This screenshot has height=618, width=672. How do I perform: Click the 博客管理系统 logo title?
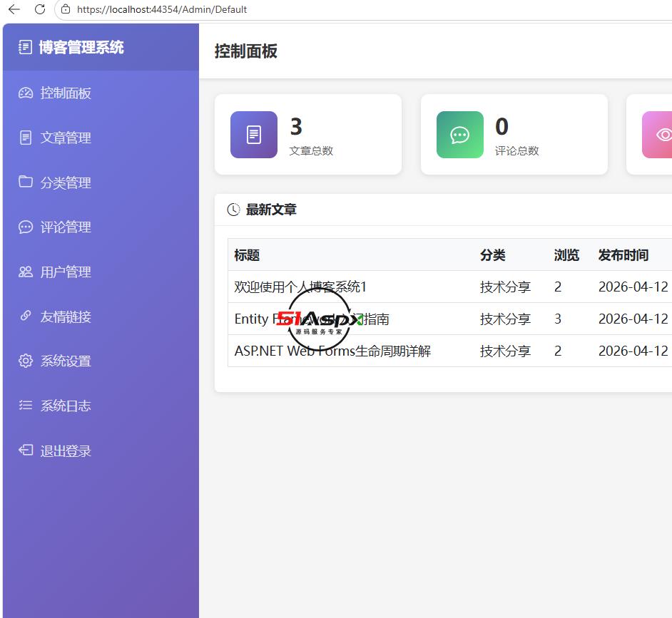pos(81,48)
